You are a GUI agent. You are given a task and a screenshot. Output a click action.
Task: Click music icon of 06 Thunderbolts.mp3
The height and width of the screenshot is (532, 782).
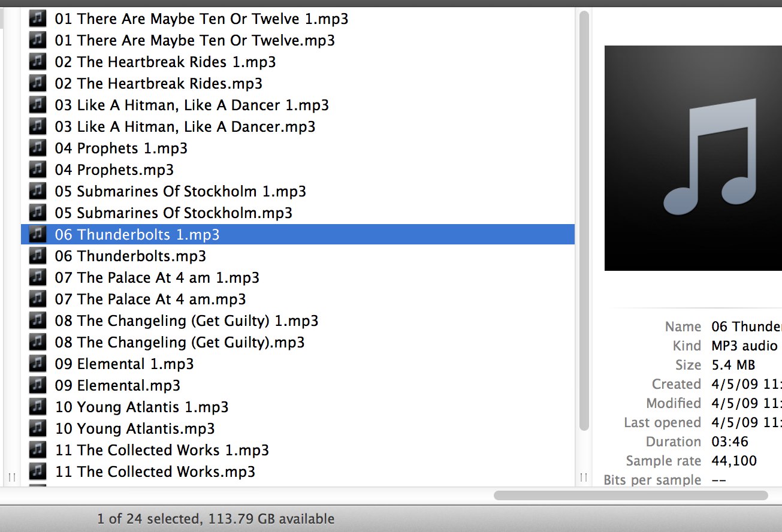point(37,256)
